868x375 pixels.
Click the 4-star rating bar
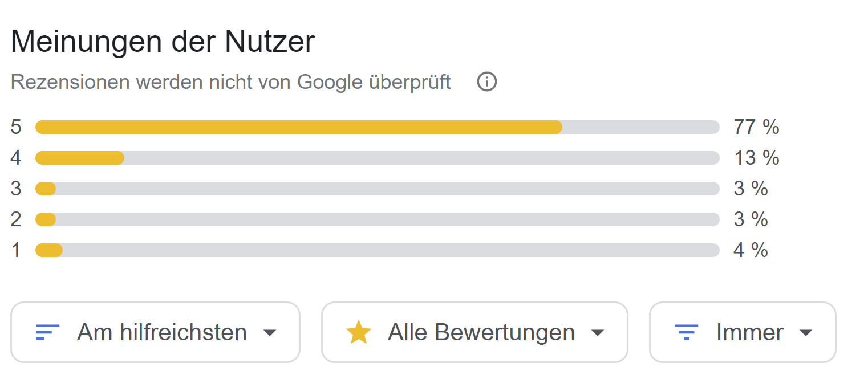[378, 158]
